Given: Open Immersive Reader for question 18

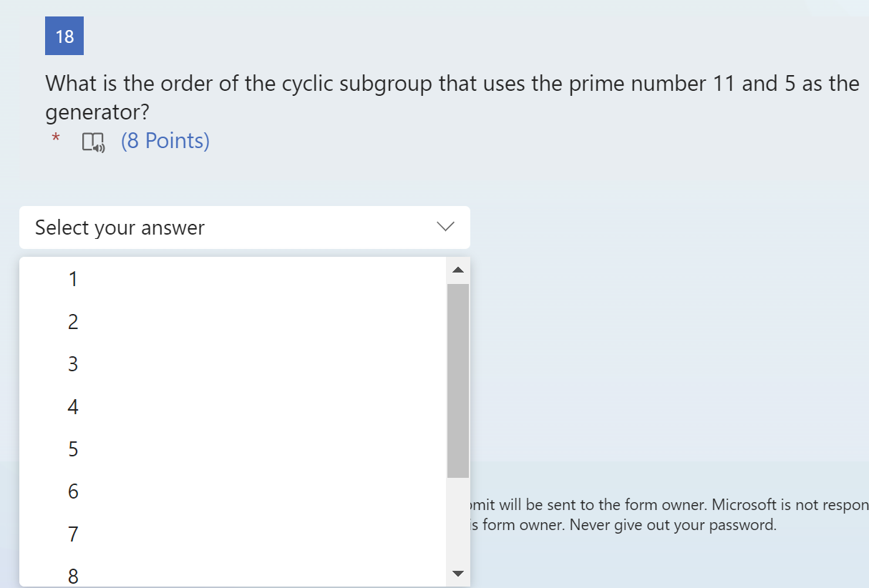Looking at the screenshot, I should [x=93, y=142].
